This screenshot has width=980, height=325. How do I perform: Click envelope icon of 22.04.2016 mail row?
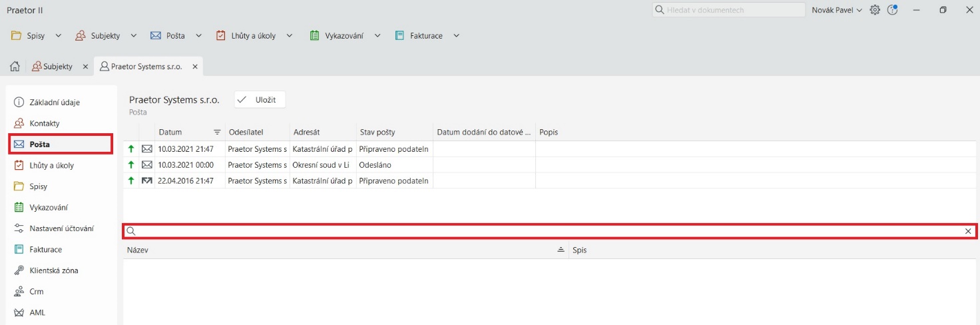pos(147,180)
